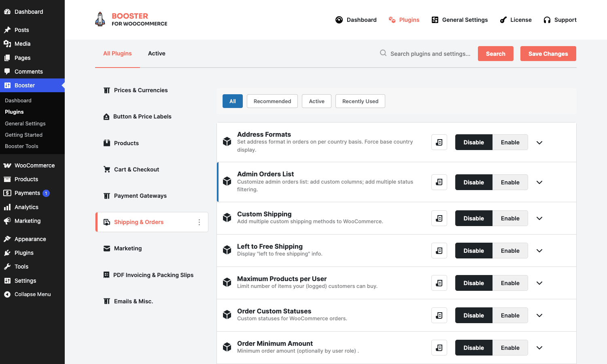The width and height of the screenshot is (607, 364).
Task: Open License key menu item
Action: tap(516, 20)
